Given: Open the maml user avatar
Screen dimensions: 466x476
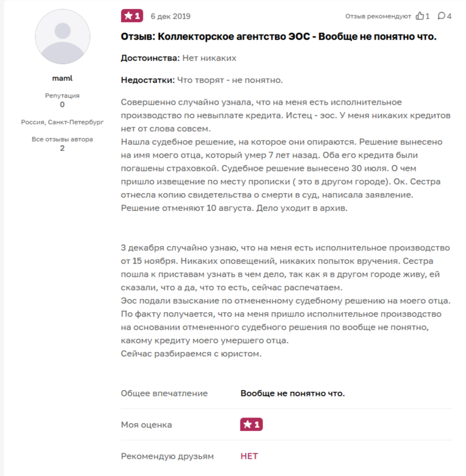Looking at the screenshot, I should (62, 37).
